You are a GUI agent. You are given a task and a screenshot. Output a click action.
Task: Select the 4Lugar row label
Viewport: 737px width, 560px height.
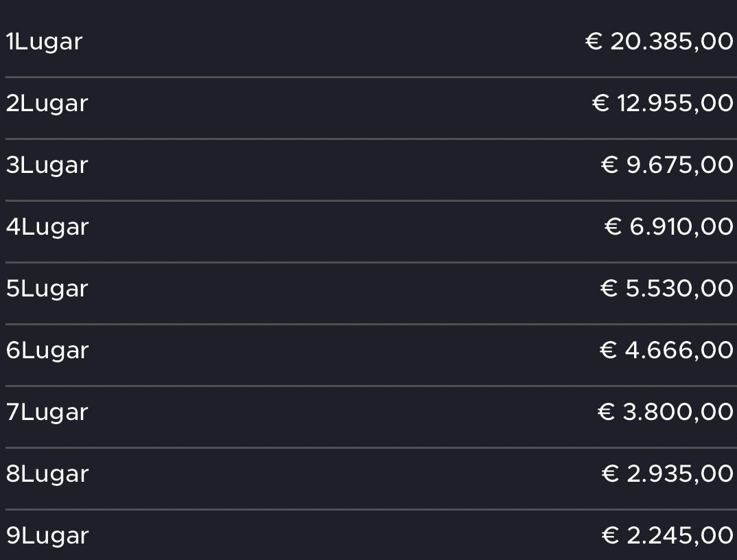(x=47, y=227)
